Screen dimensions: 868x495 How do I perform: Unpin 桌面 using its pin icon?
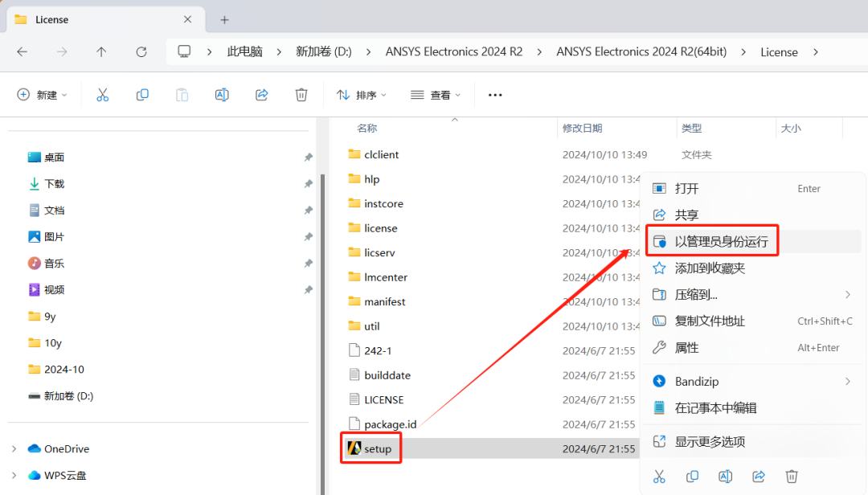(x=309, y=157)
